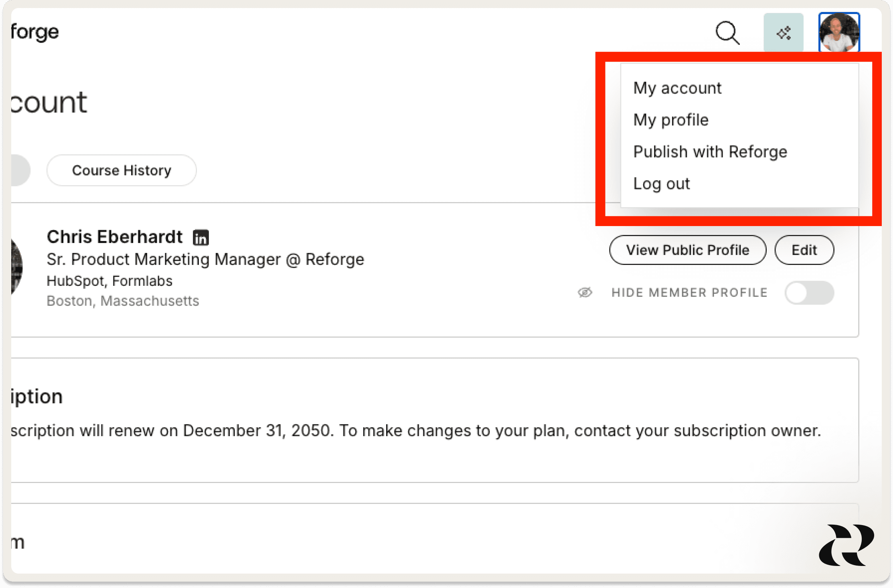Open the Course History tab
This screenshot has width=893, height=588.
point(121,170)
